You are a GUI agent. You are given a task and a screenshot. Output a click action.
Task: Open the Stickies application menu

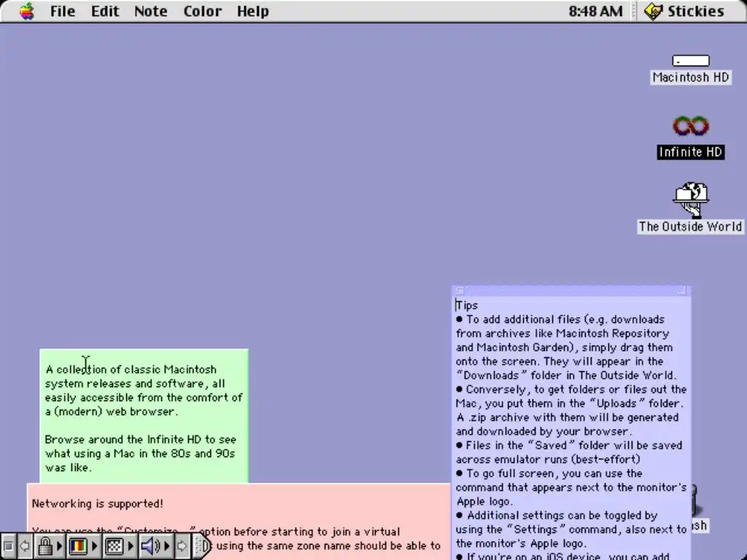[x=684, y=11]
